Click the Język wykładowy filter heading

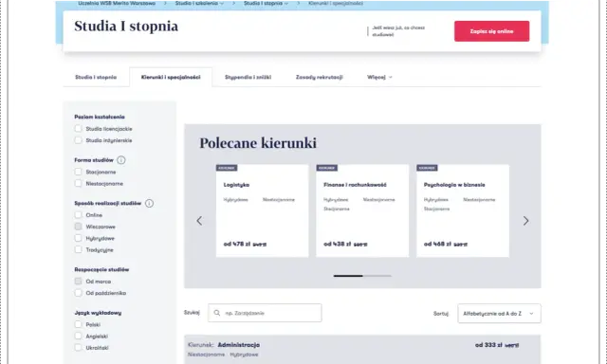[x=98, y=313]
